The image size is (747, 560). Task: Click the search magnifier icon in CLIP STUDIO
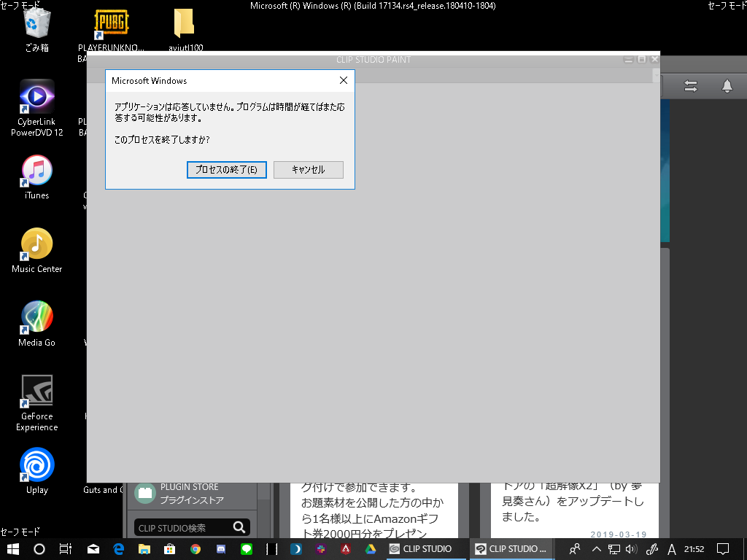[239, 527]
